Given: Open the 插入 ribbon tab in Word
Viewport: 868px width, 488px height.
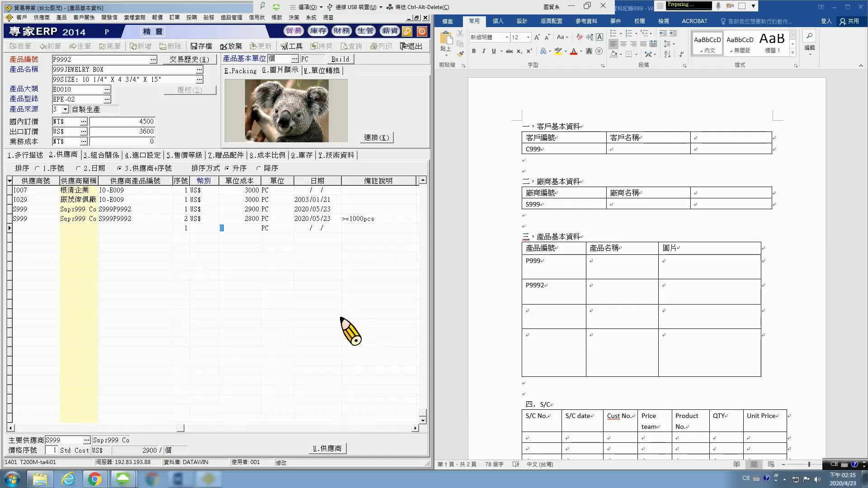Looking at the screenshot, I should pos(498,21).
